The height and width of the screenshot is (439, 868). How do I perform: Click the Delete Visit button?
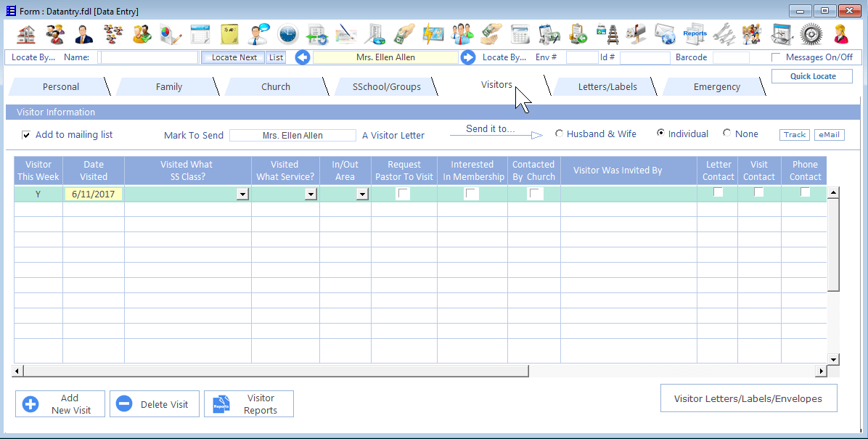155,404
